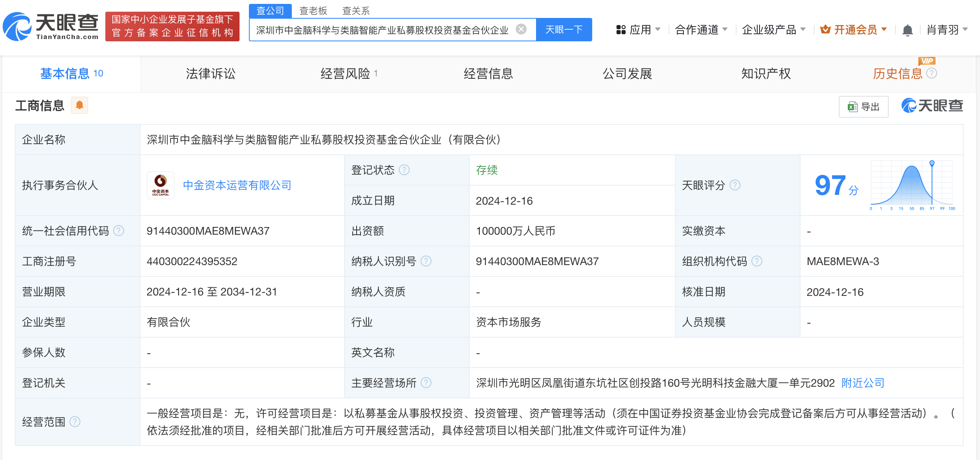
Task: Switch to 查老板 search tab
Action: tap(313, 11)
